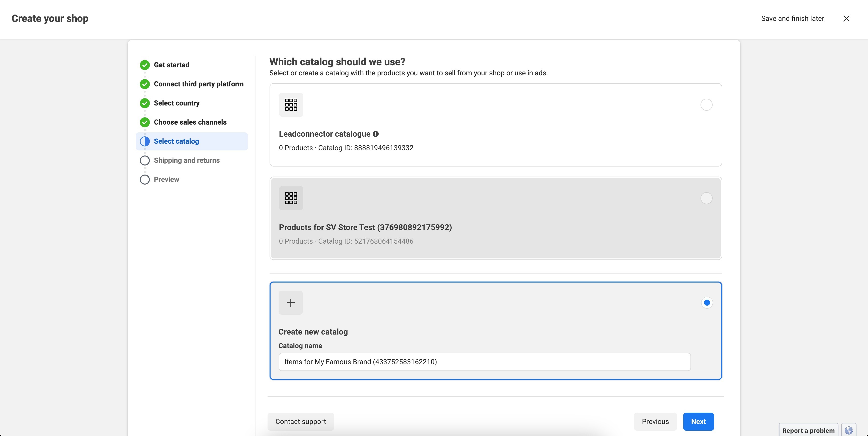Click the plus icon for new catalog
Screen dimensions: 868x436
(290, 303)
